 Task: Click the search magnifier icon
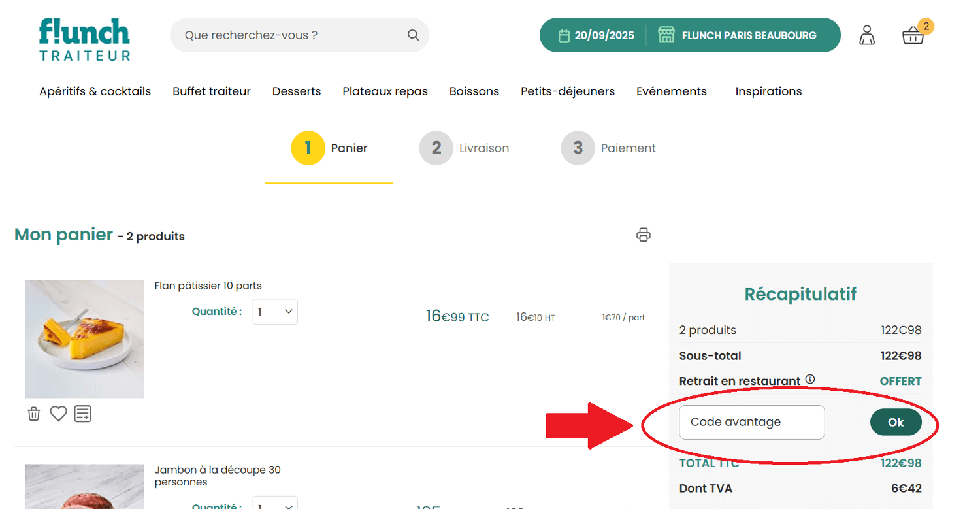pyautogui.click(x=413, y=35)
